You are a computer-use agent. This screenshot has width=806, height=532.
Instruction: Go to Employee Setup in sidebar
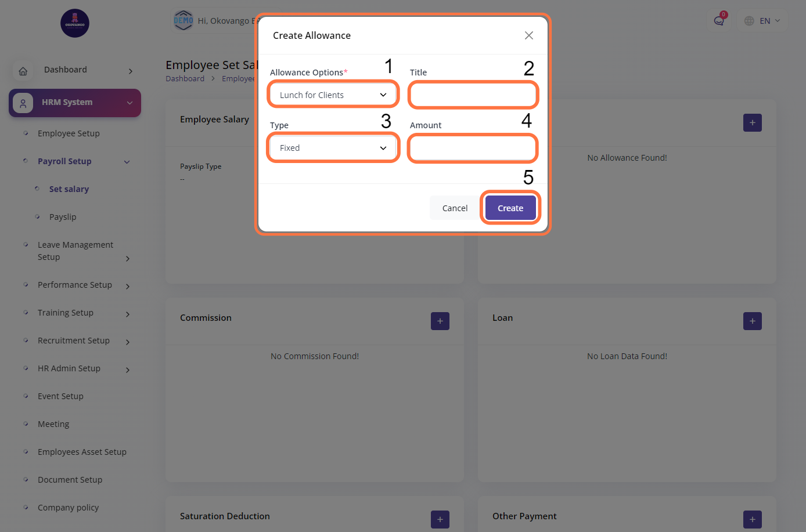coord(69,133)
